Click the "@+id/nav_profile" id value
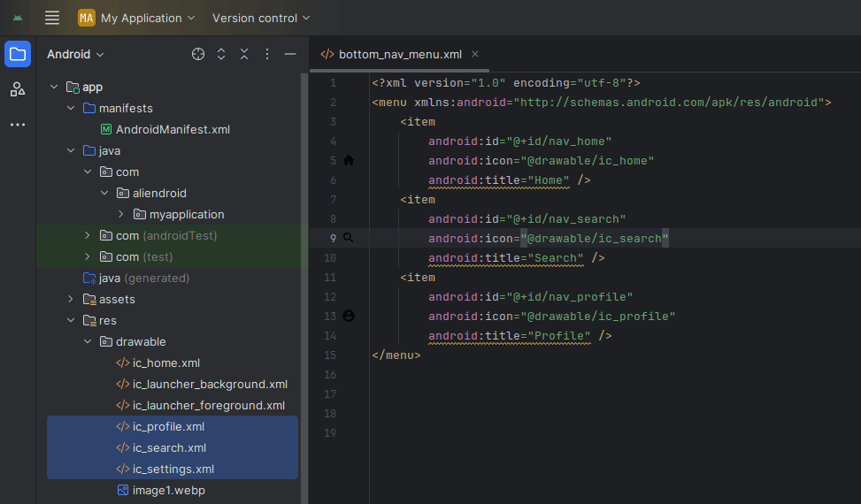Image resolution: width=861 pixels, height=504 pixels. pos(569,297)
